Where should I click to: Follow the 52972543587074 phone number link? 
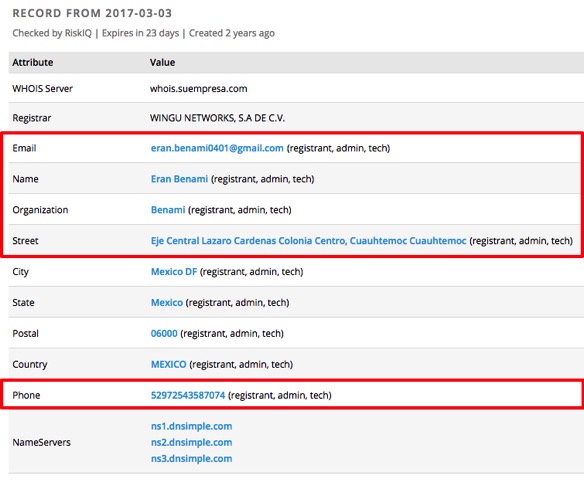pos(188,396)
